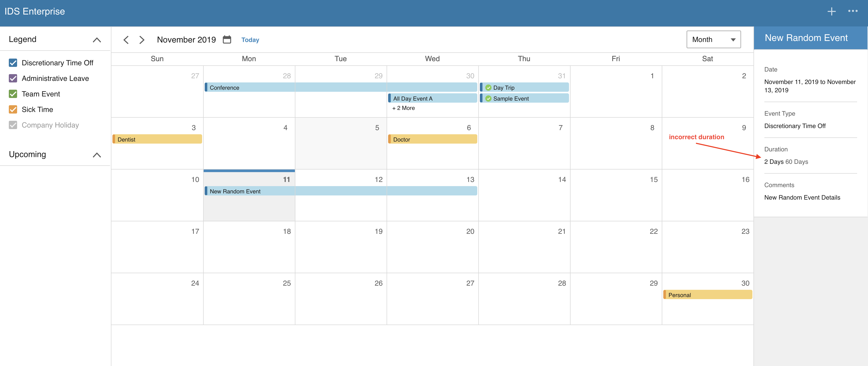Click green check icon on Day Trip

[488, 88]
